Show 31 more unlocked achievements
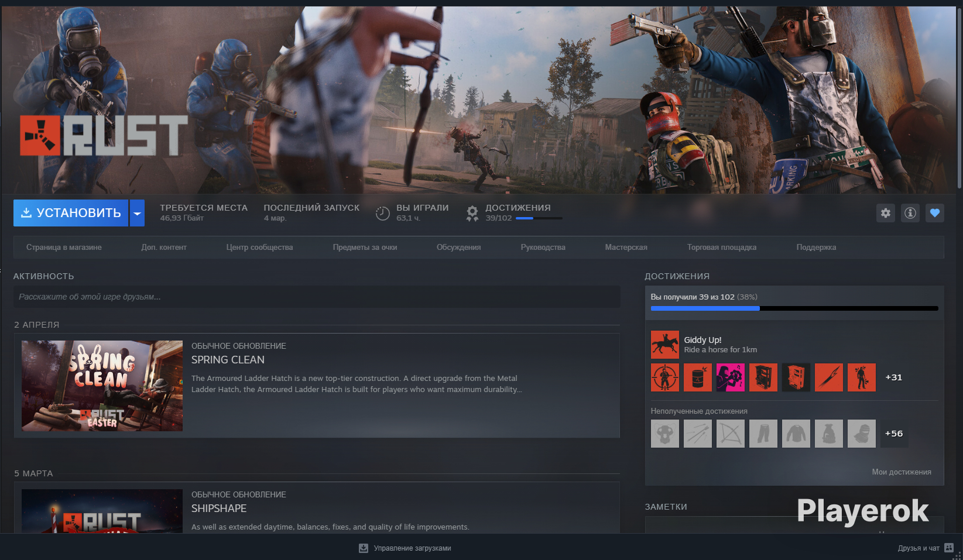 point(894,377)
